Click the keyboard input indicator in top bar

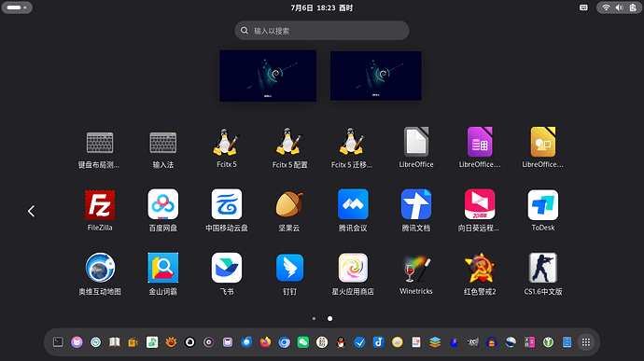[x=583, y=7]
